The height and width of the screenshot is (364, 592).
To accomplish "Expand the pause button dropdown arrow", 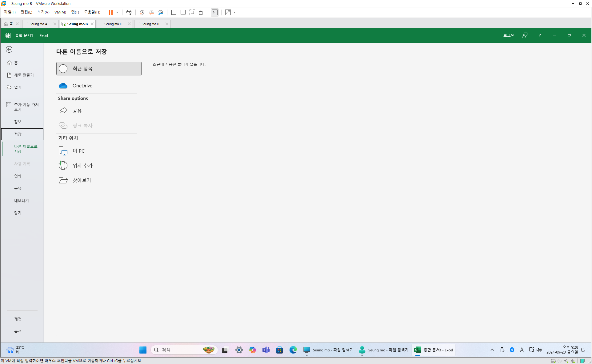I will 117,12.
